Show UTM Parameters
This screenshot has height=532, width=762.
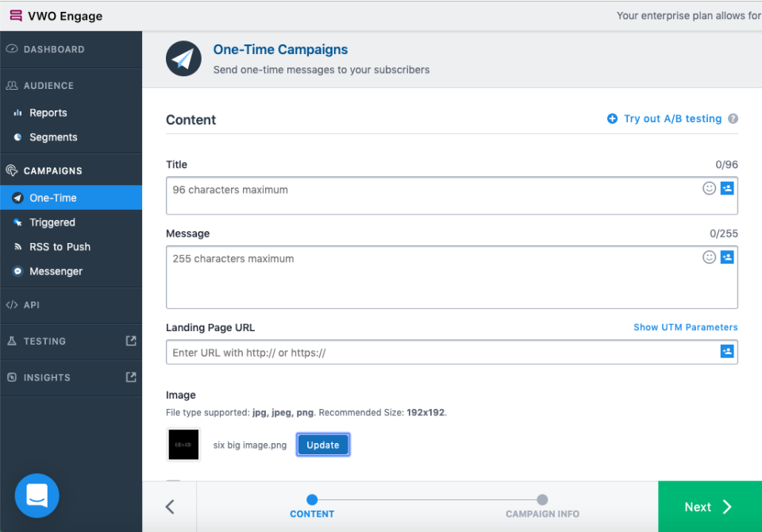[685, 327]
